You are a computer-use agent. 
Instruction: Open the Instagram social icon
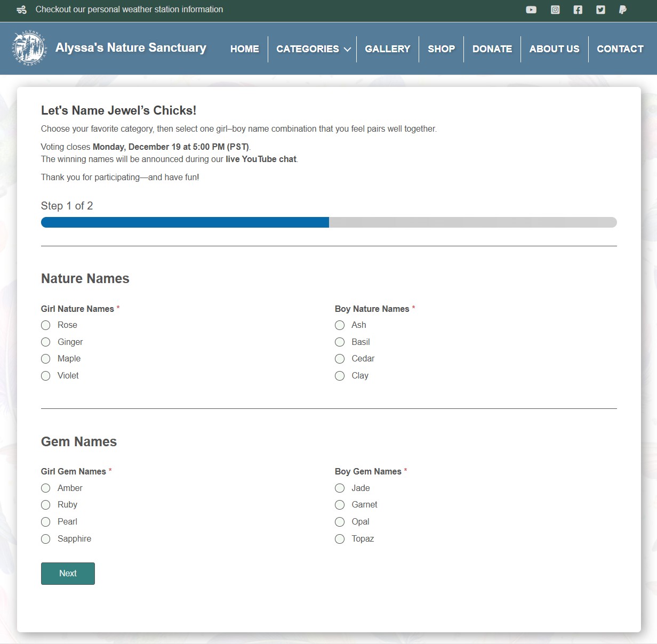click(555, 10)
